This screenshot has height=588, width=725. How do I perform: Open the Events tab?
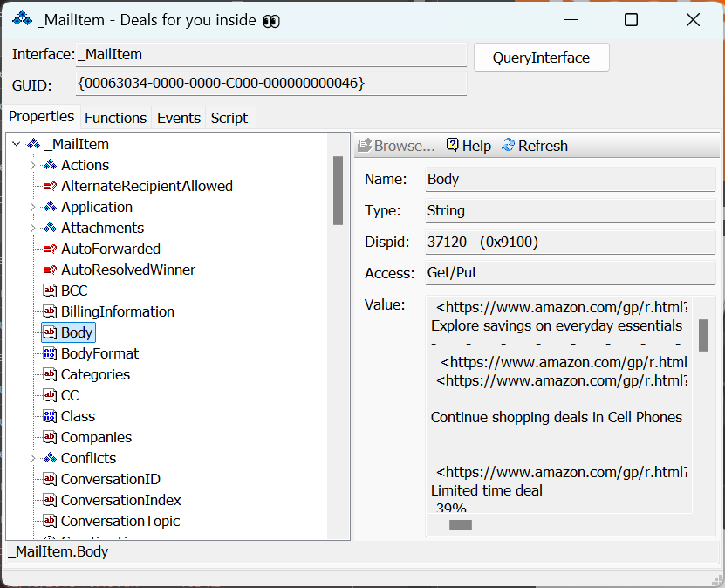pos(179,118)
